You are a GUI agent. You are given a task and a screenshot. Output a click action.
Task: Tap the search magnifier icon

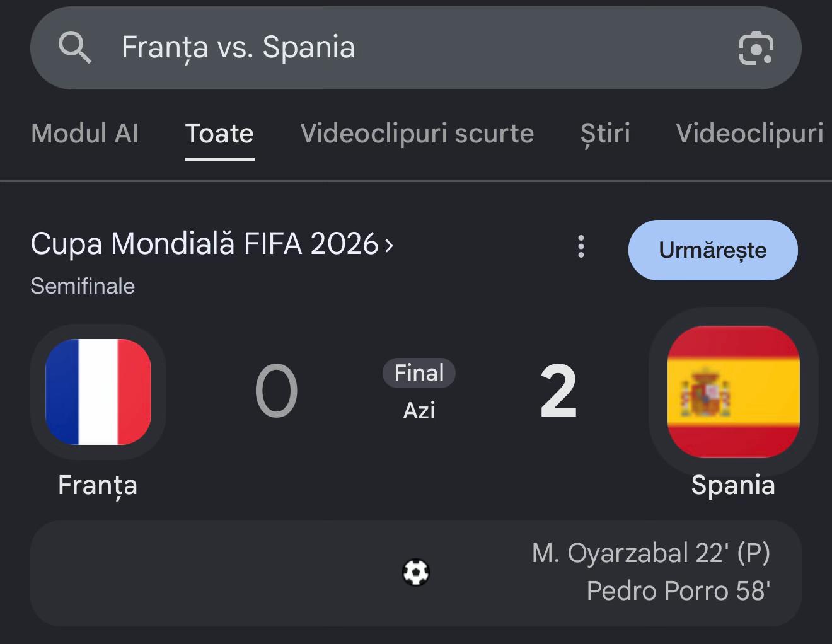click(74, 48)
